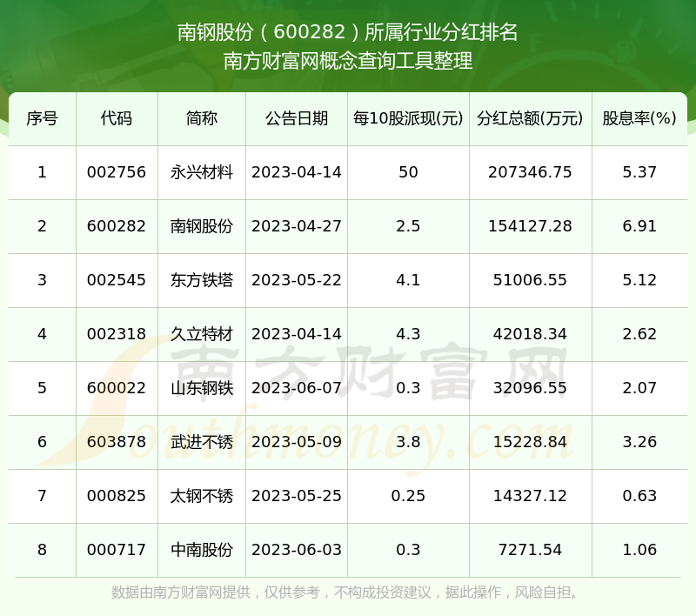Click the 序号 column header

click(42, 118)
